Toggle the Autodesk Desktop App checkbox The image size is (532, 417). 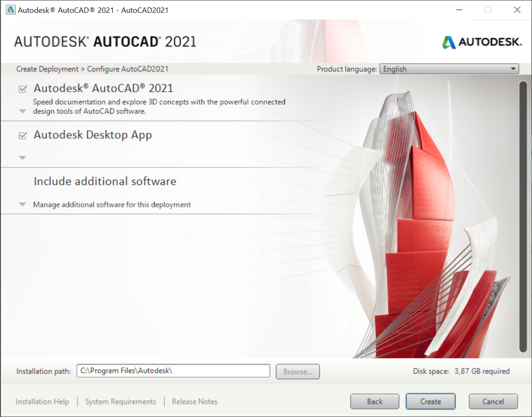pos(22,136)
